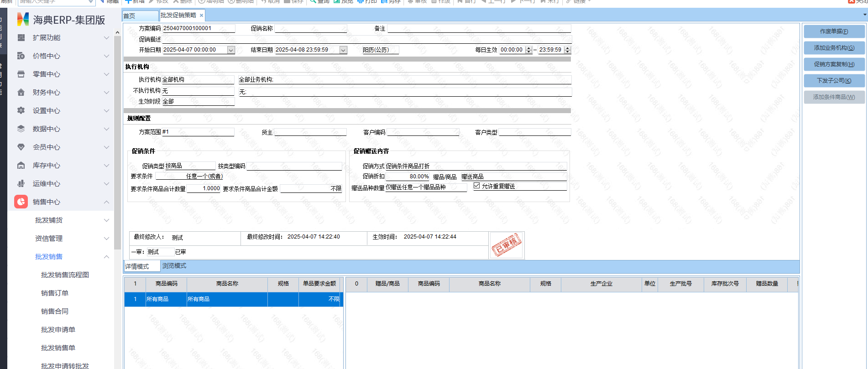Click the 会员中心 diamond icon

(21, 147)
